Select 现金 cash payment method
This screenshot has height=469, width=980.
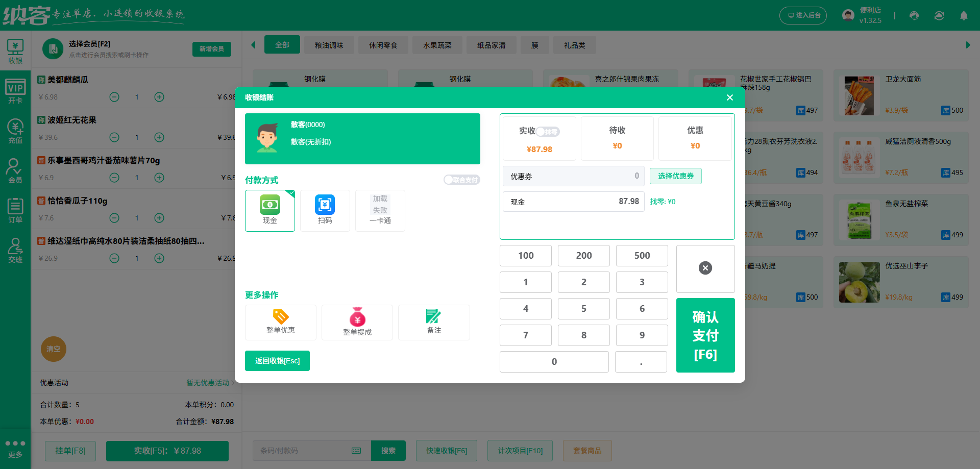pyautogui.click(x=269, y=210)
